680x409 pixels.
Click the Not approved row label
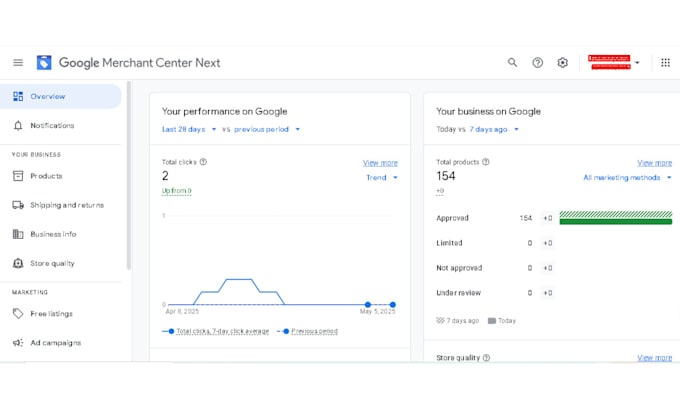tap(459, 268)
